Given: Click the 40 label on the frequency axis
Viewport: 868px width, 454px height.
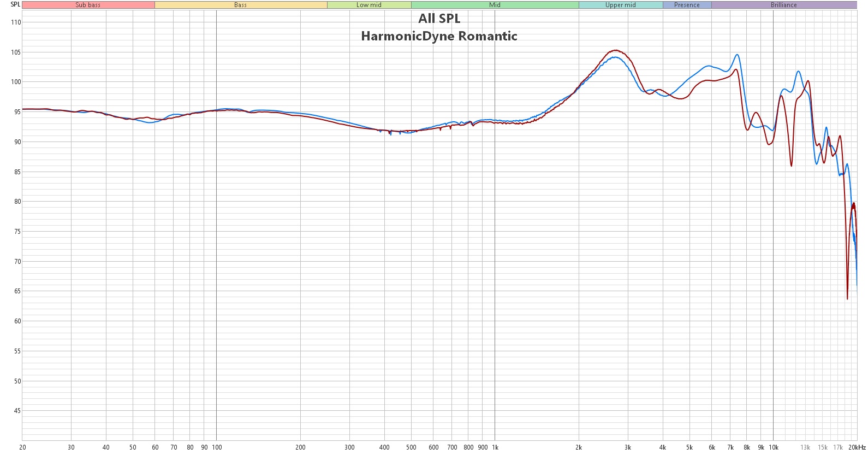Looking at the screenshot, I should [106, 447].
